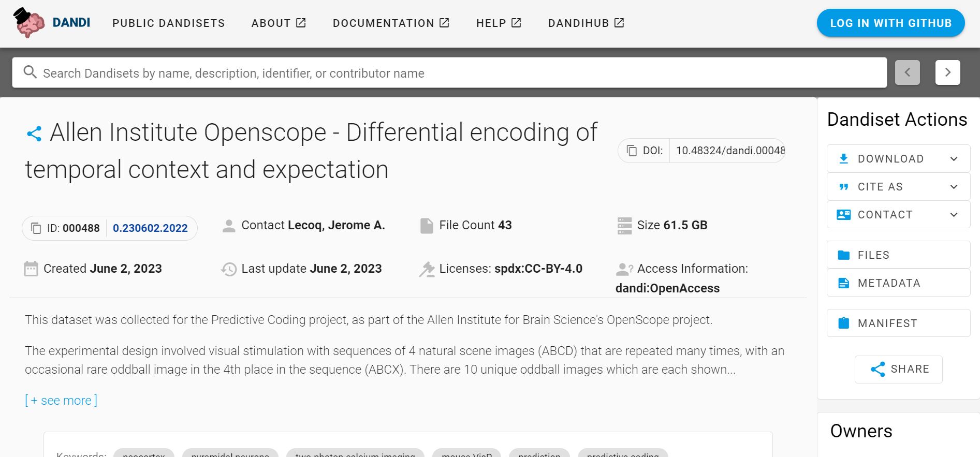The image size is (980, 457).
Task: Click Contact Lecoq, Jerome A. text
Action: (x=313, y=225)
